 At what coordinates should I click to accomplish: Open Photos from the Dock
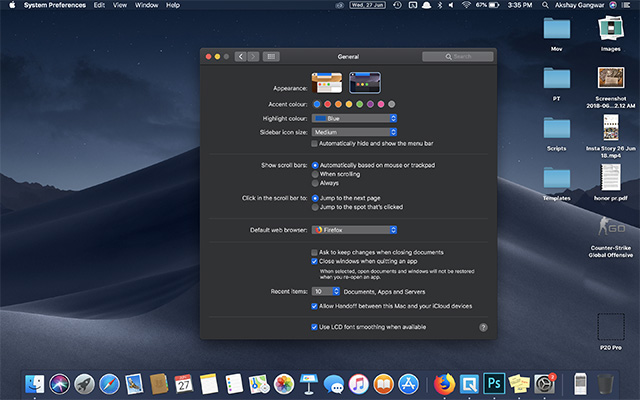tap(284, 384)
